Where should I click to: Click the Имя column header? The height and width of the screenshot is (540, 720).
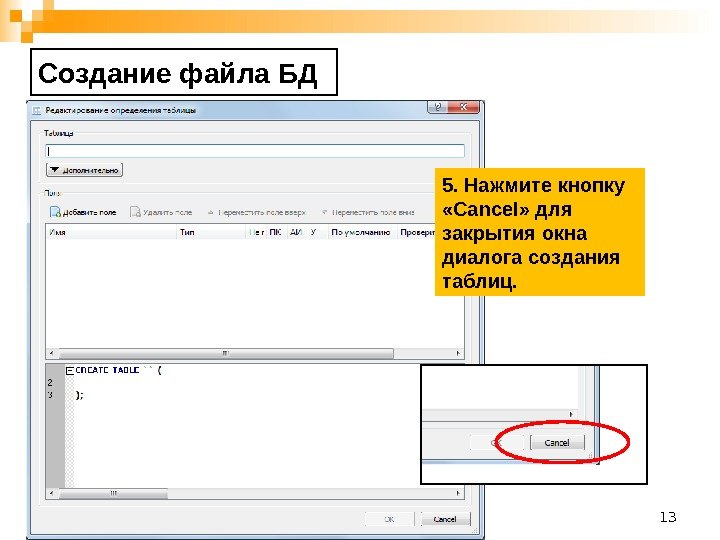coord(111,232)
